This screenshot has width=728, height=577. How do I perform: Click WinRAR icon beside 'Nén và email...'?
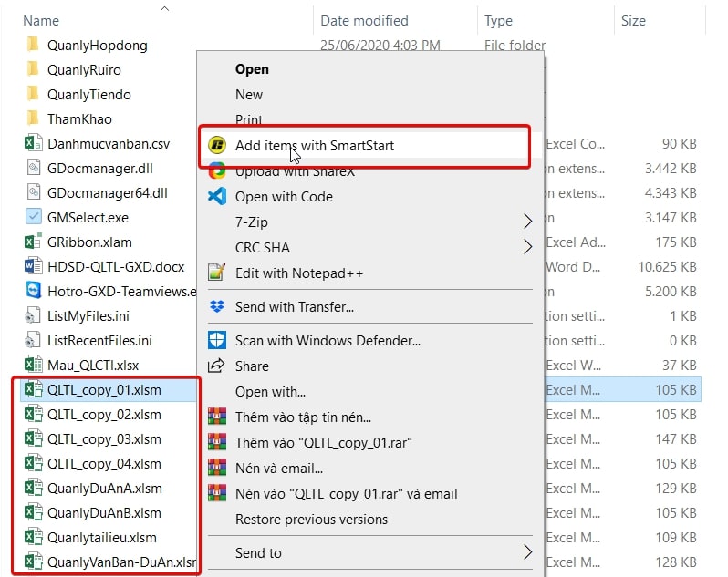tap(217, 468)
